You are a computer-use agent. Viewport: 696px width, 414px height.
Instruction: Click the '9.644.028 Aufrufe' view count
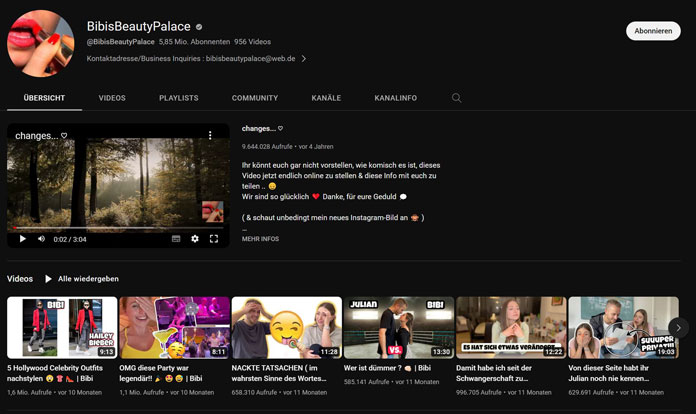267,146
